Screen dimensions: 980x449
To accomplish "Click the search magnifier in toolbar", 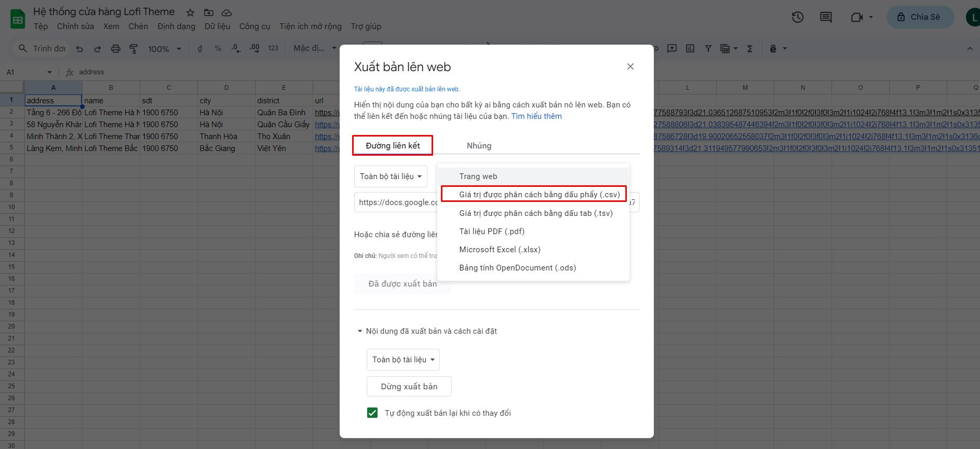I will pos(22,48).
